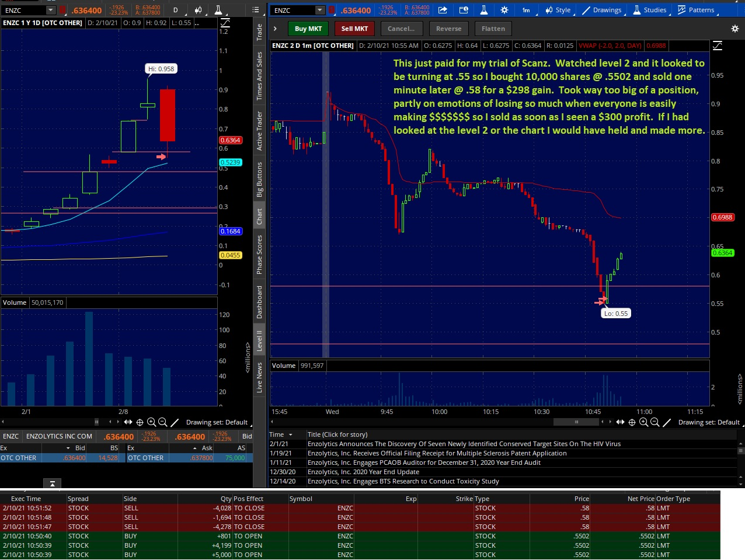Screen dimensions: 745x560
Task: Open the Active Trader side tab
Action: (x=260, y=131)
